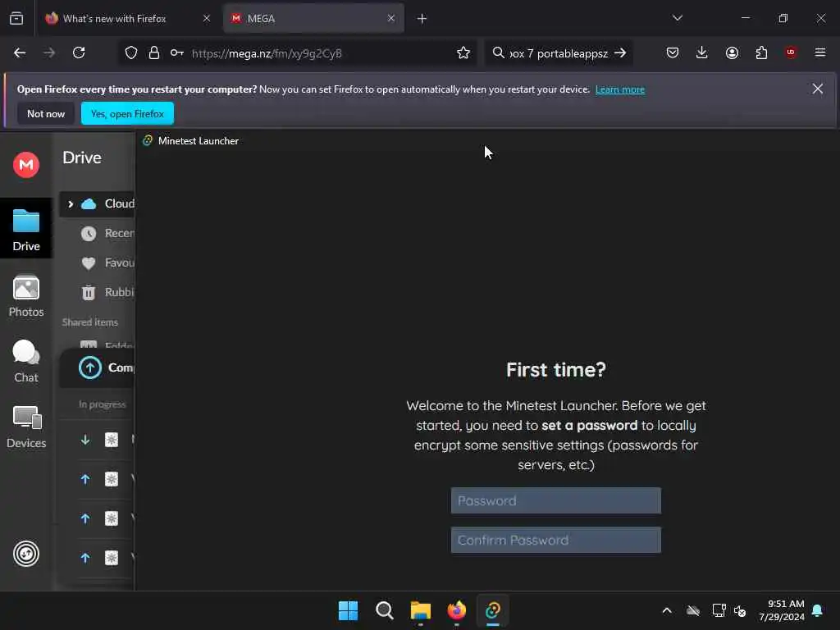Go forward to the next page
This screenshot has height=630, width=840.
49,52
